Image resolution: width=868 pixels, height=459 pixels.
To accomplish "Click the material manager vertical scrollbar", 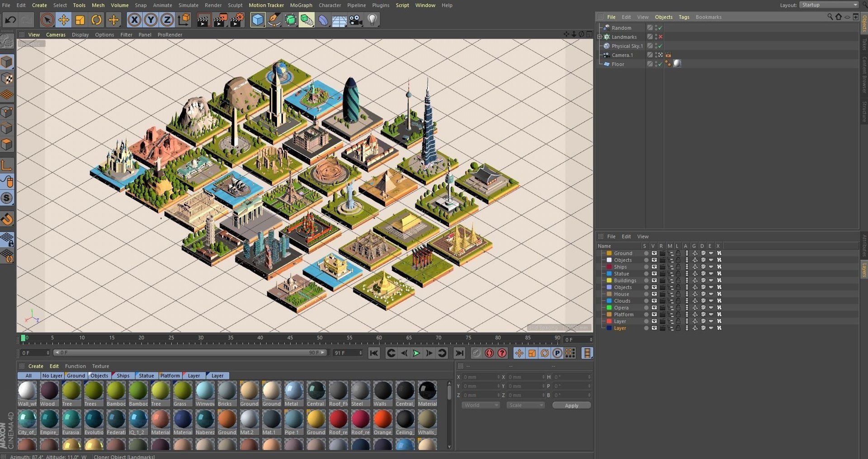I will click(449, 415).
